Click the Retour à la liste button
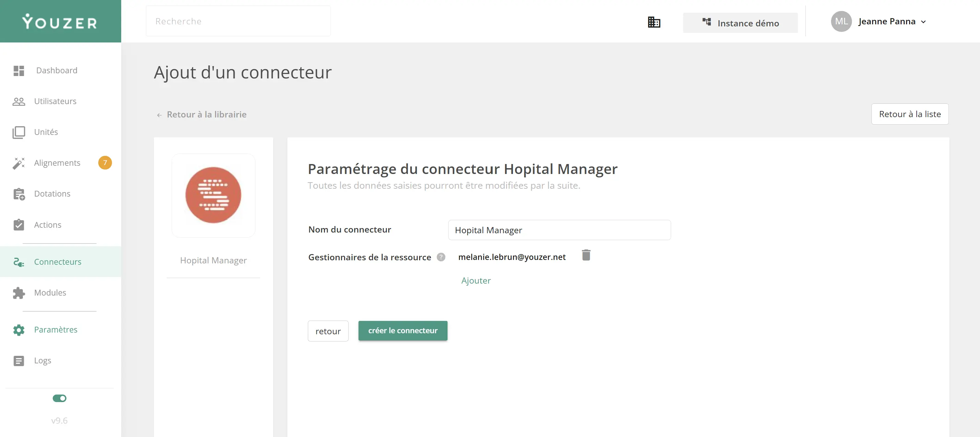This screenshot has height=437, width=980. click(x=909, y=114)
